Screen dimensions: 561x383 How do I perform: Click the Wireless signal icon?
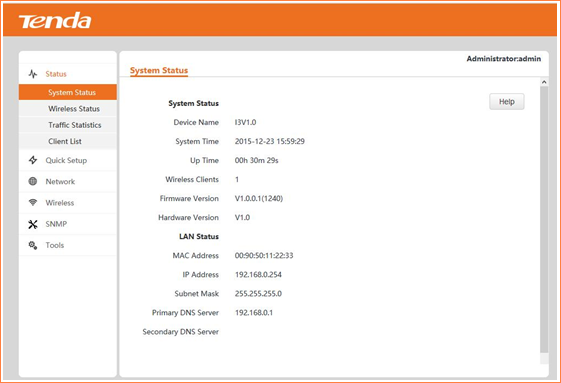33,203
